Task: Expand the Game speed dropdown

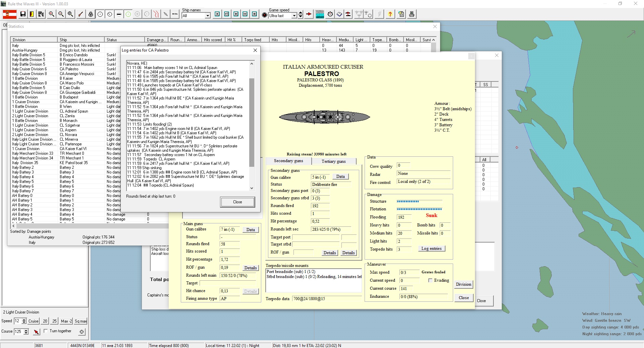Action: [x=294, y=16]
